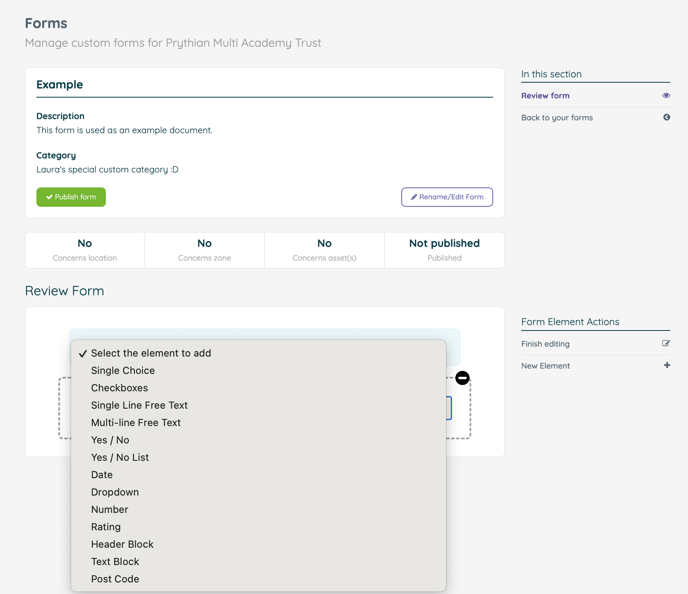This screenshot has width=688, height=594.
Task: Click the form description text
Action: (x=124, y=130)
